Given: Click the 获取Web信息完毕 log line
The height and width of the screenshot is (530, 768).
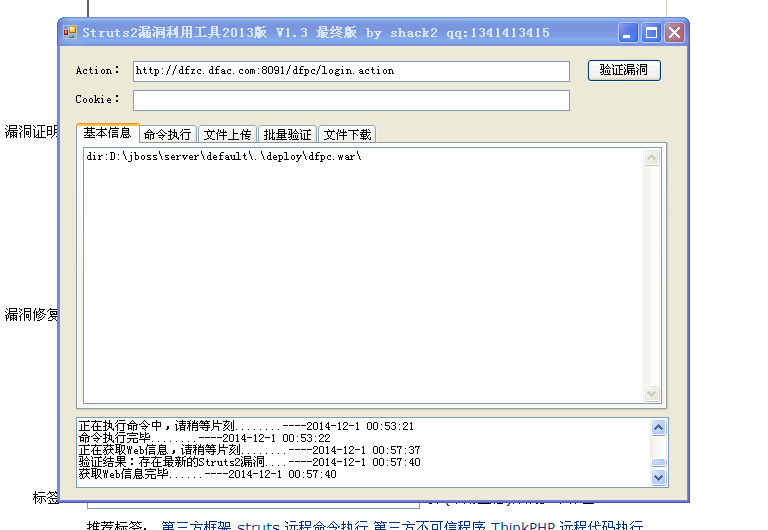Looking at the screenshot, I should tap(208, 474).
